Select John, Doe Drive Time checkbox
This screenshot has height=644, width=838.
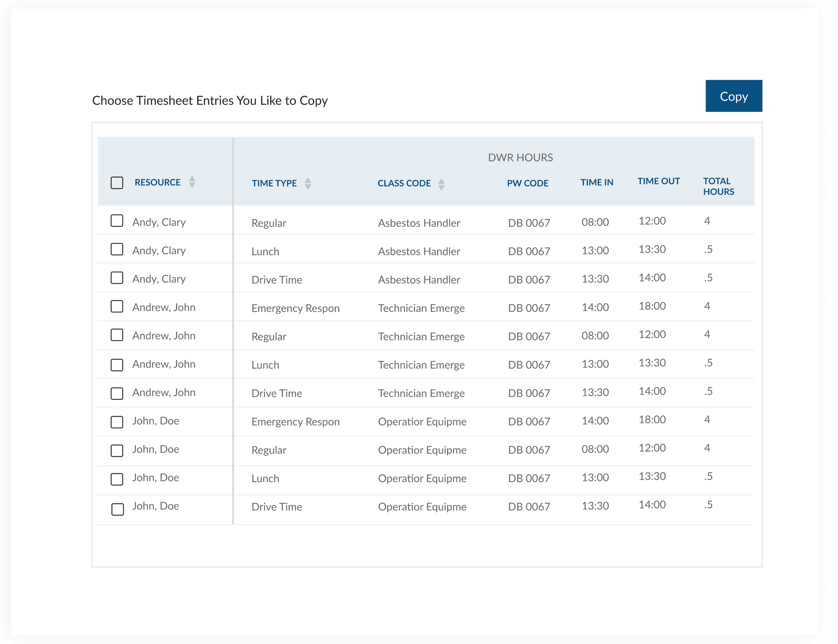[117, 510]
